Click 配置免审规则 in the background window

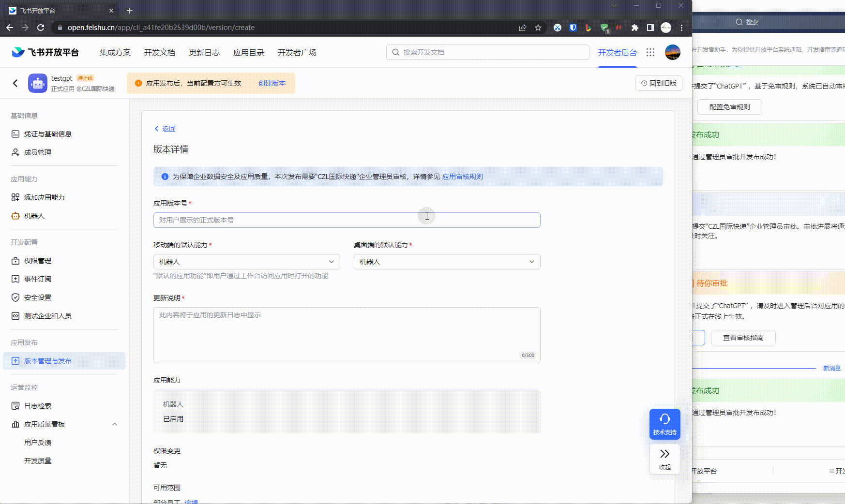(x=730, y=107)
